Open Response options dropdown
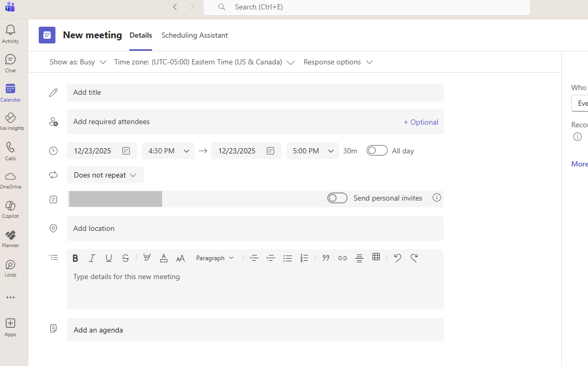This screenshot has height=366, width=588. click(338, 62)
